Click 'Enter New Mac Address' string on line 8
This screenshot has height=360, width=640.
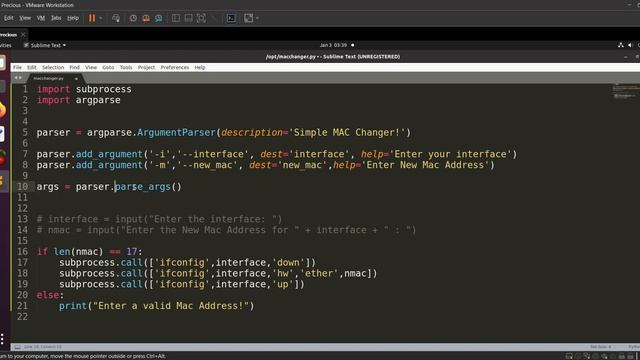pos(426,165)
